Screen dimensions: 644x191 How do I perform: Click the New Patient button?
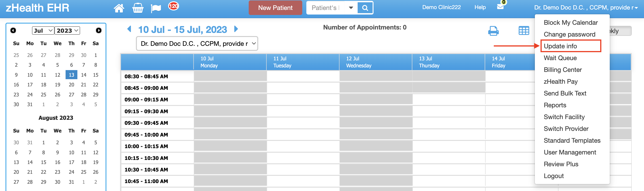click(275, 8)
